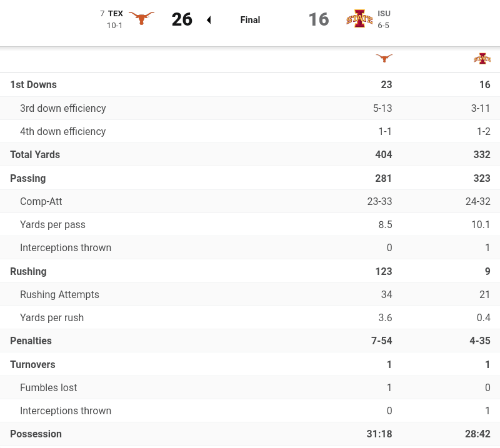Click the Final game status label
The image size is (500, 448).
(x=250, y=20)
